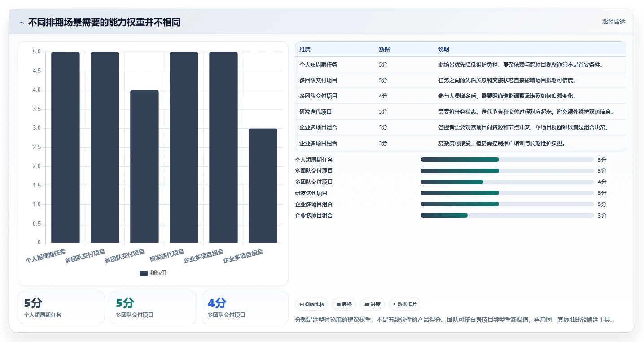
Task: Click the 路径雷达 label in the header
Action: (613, 22)
